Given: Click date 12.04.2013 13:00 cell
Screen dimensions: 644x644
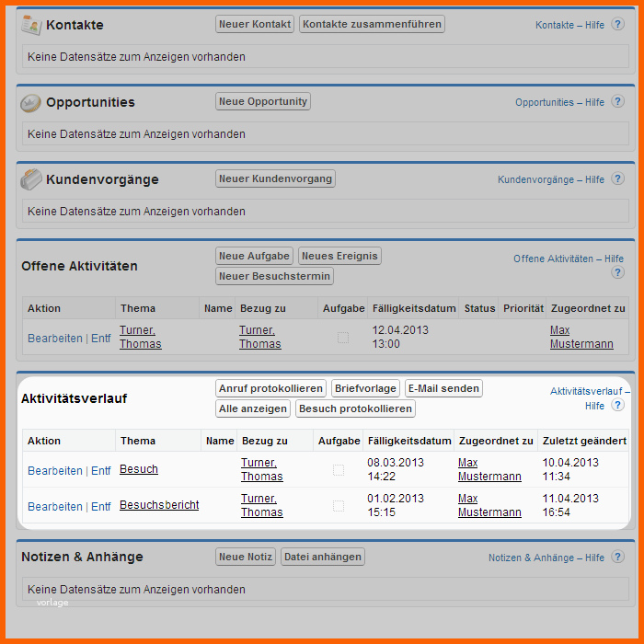Looking at the screenshot, I should pos(400,337).
